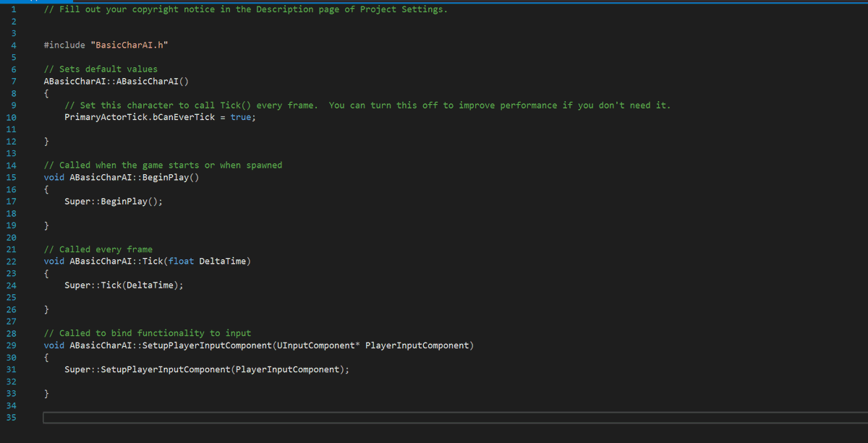The width and height of the screenshot is (868, 443).
Task: Click line number 22 in the gutter
Action: (x=11, y=261)
